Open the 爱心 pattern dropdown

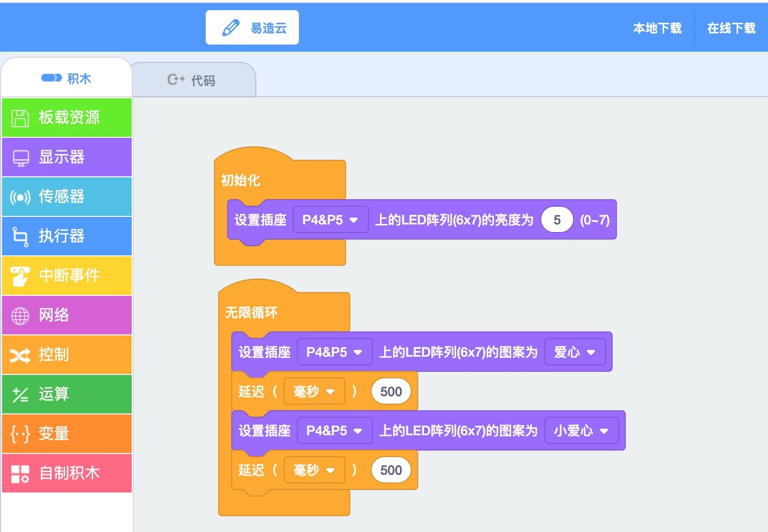tap(575, 352)
